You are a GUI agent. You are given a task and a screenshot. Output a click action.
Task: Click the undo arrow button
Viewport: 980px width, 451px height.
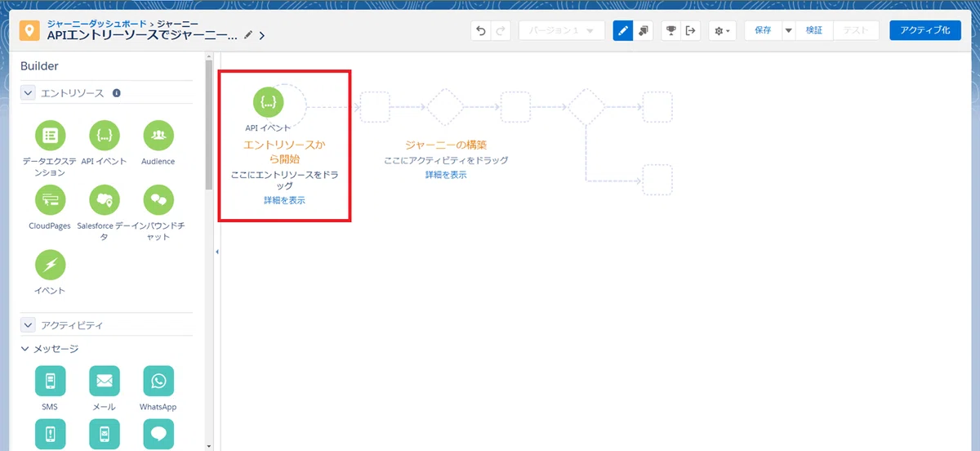[480, 30]
